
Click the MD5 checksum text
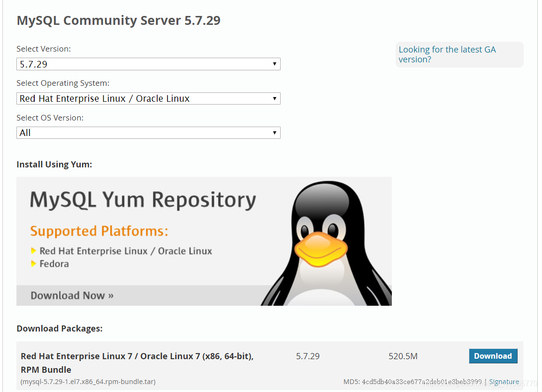pos(412,382)
